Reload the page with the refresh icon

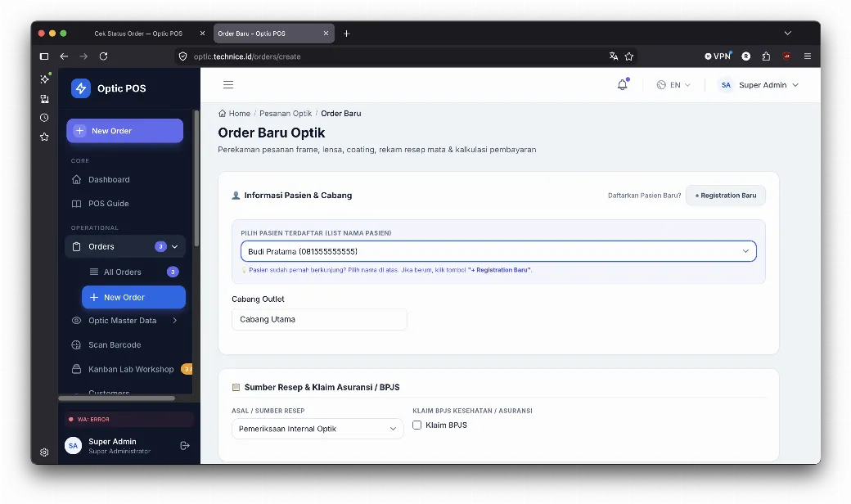click(103, 56)
